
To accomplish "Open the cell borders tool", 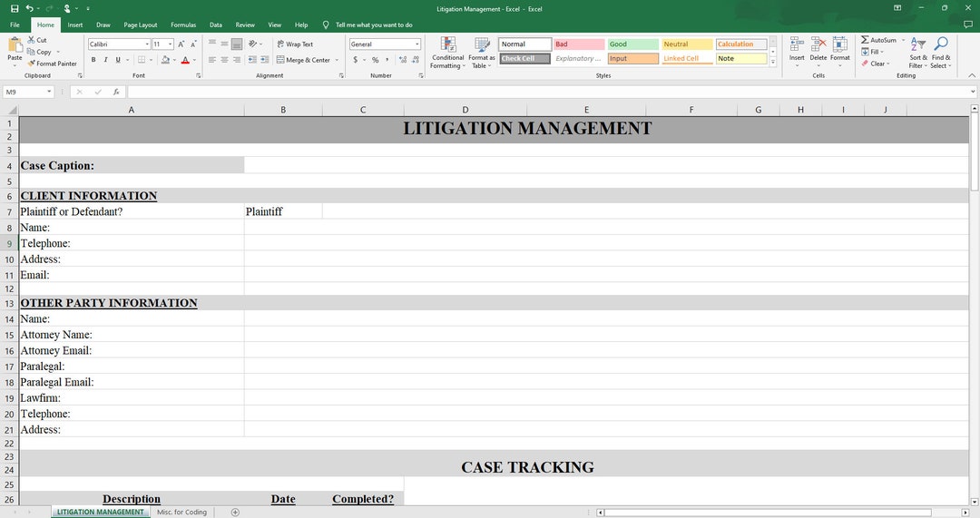I will point(142,60).
